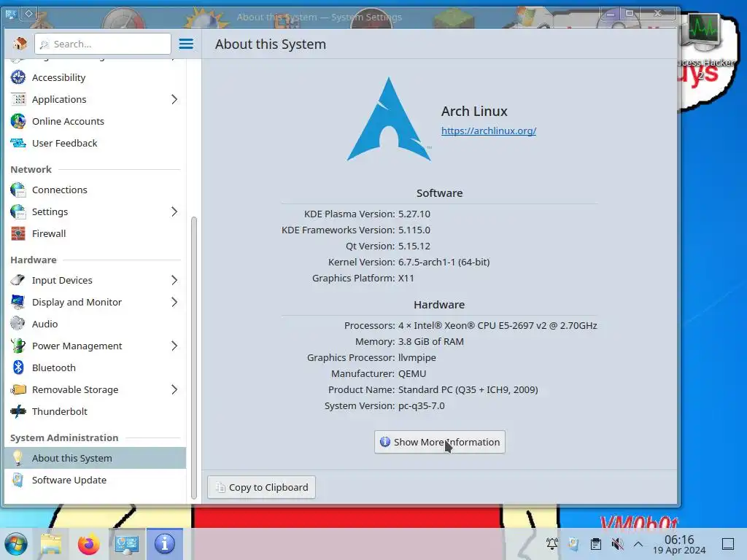This screenshot has width=747, height=560.
Task: Open the Firewall settings page
Action: (x=96, y=233)
